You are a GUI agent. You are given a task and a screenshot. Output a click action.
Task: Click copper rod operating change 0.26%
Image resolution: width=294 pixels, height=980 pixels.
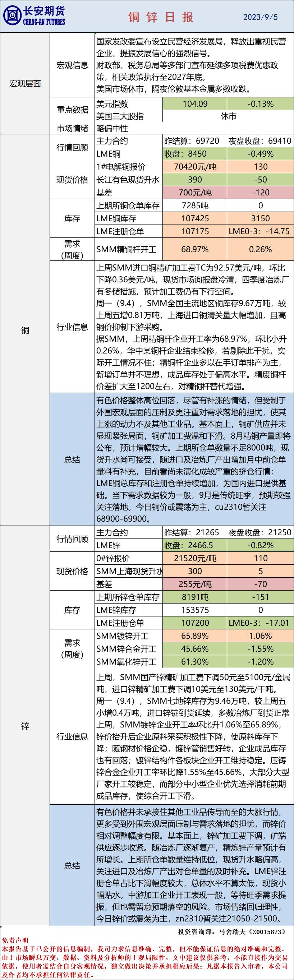261,250
